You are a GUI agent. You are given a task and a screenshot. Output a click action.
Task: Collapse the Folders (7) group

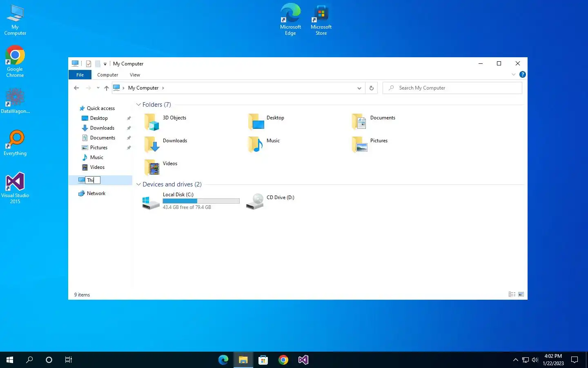coord(138,105)
